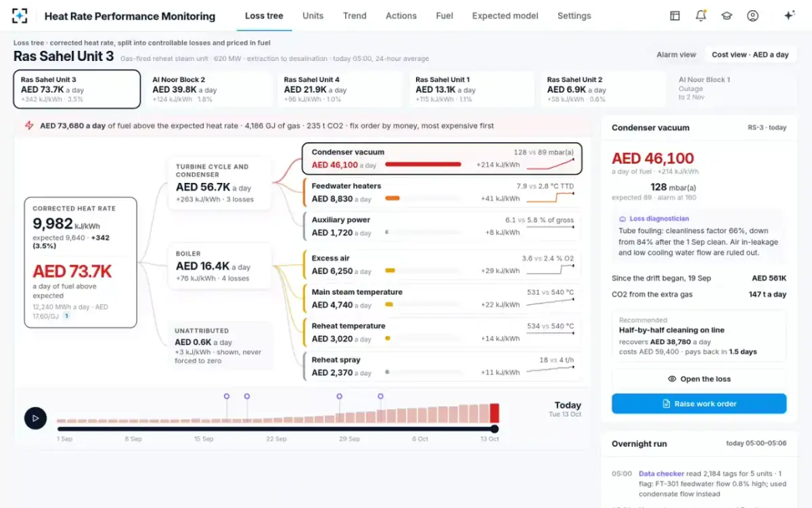Screen dimensions: 812x508
Task: Click the Feedwater heaters trend sparkline
Action: click(551, 198)
